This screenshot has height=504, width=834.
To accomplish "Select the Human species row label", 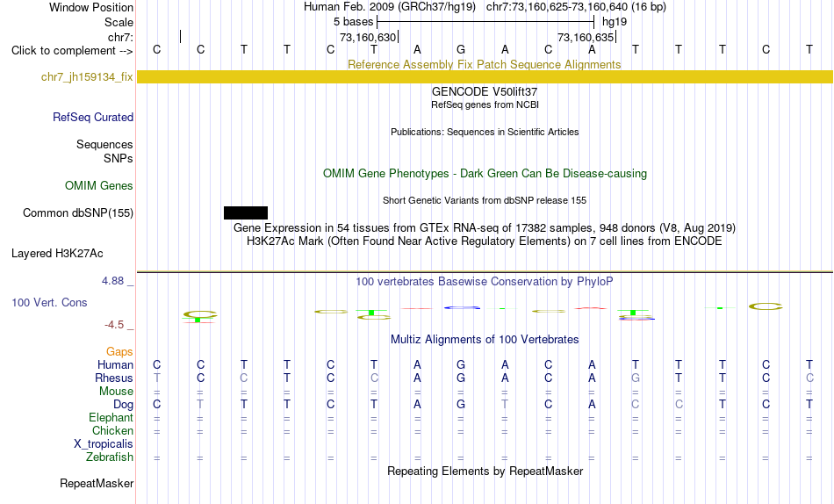I will 115,364.
